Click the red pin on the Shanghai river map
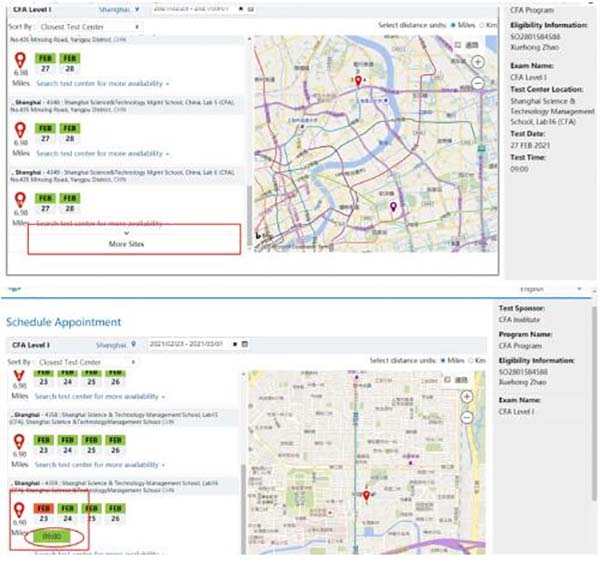The image size is (600, 563). (x=359, y=81)
